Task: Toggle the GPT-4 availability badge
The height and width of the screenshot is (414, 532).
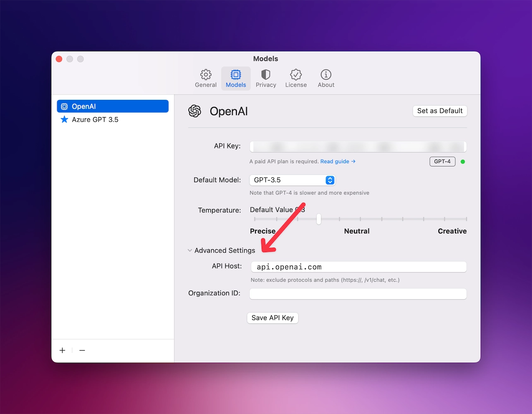Action: point(442,161)
